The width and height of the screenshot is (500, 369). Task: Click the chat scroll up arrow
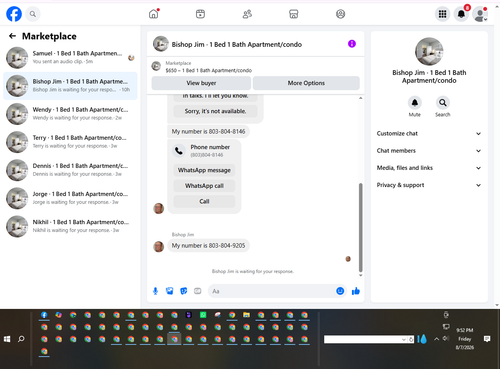(360, 98)
